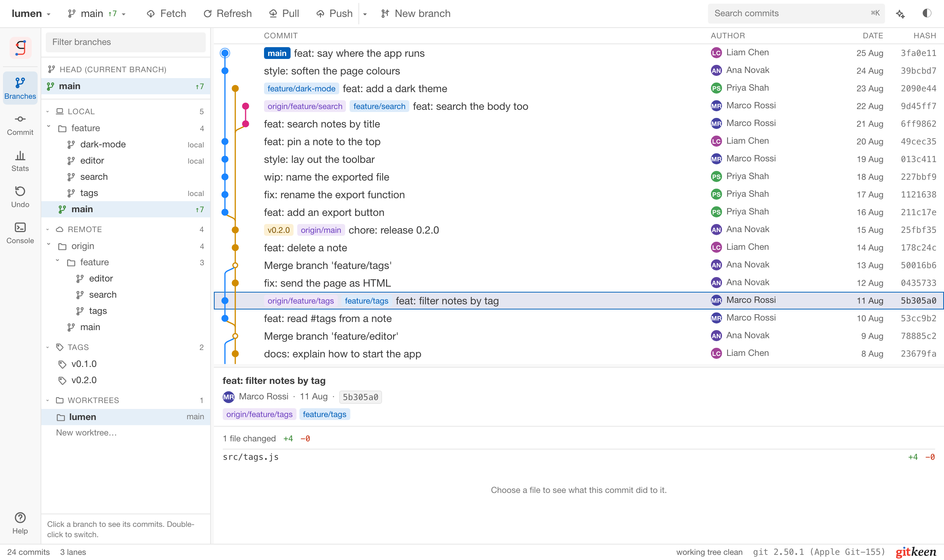Open Help from the sidebar
This screenshot has height=560, width=944.
point(20,523)
